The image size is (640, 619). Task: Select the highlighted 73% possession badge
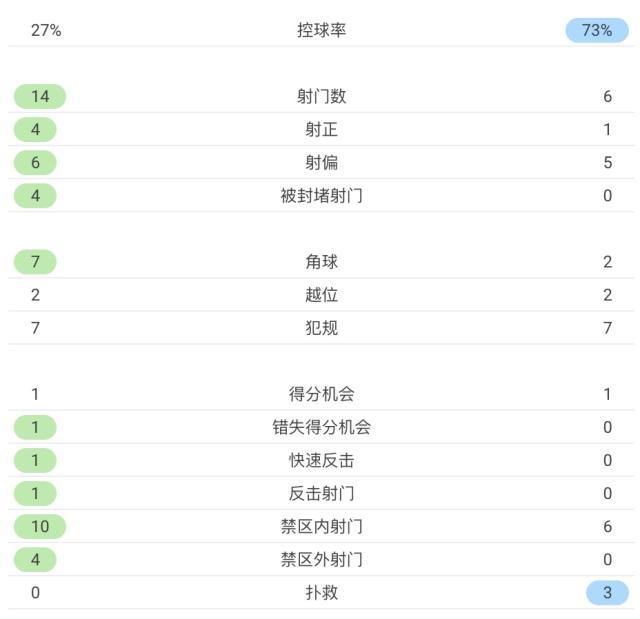coord(597,30)
